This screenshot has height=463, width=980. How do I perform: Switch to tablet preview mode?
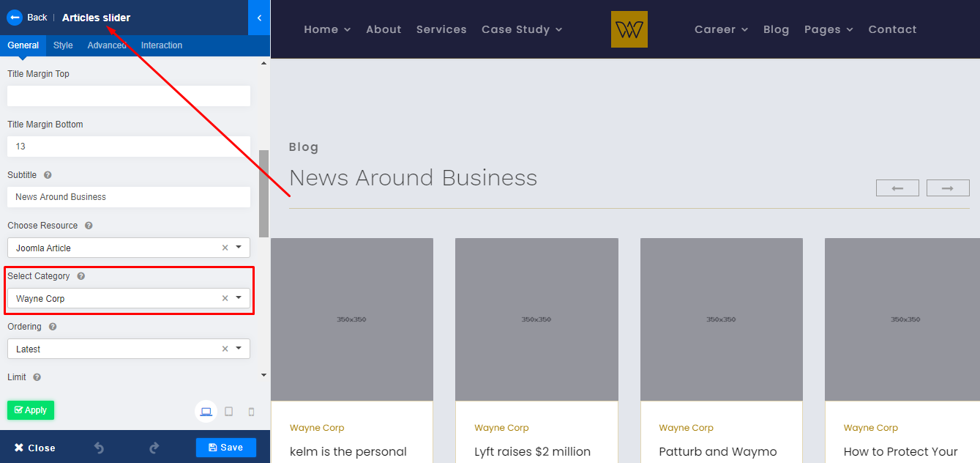pyautogui.click(x=228, y=412)
